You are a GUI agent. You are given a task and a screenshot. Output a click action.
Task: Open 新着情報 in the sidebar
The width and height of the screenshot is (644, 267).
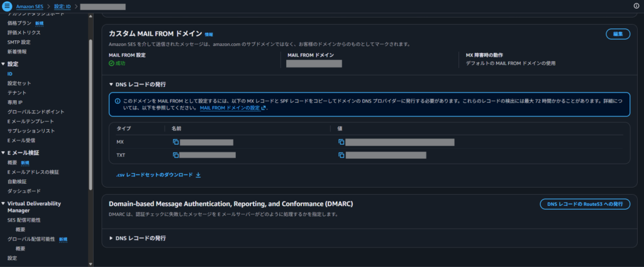[x=17, y=52]
